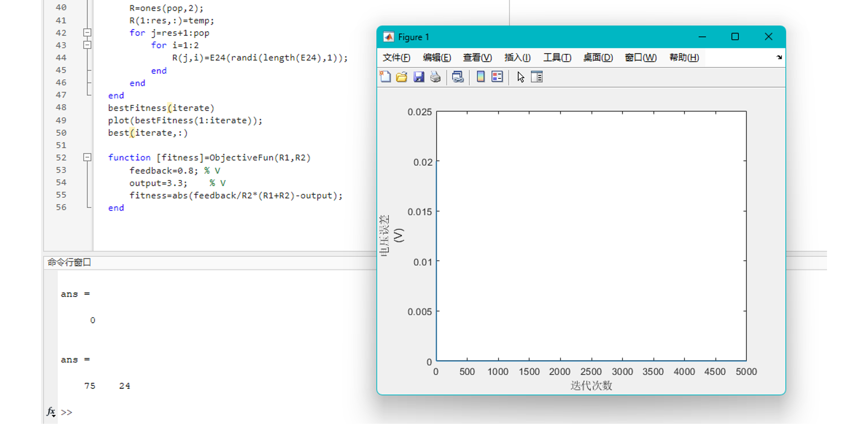The image size is (868, 424).
Task: Toggle the Edit Plot arrow tool
Action: click(521, 77)
